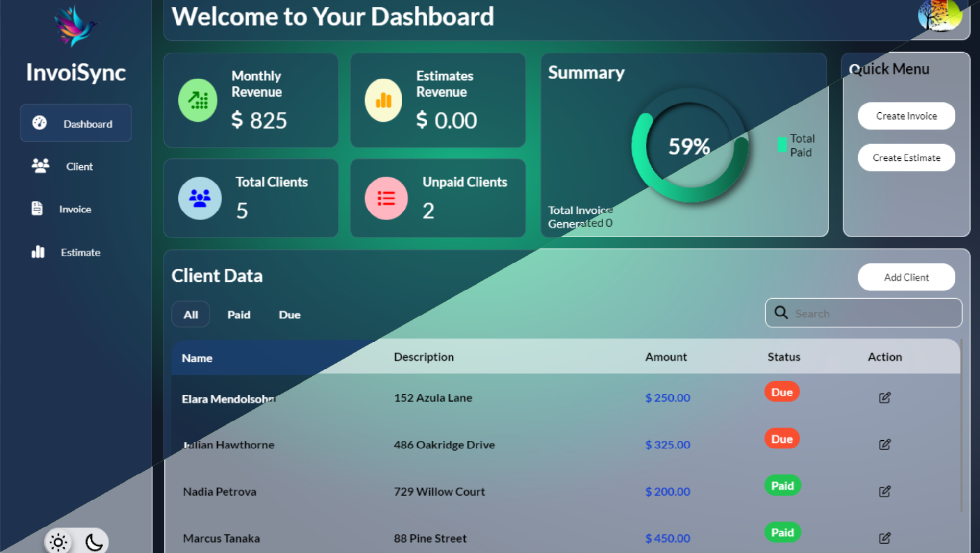Click the Description column header
This screenshot has height=553, width=980.
(424, 357)
